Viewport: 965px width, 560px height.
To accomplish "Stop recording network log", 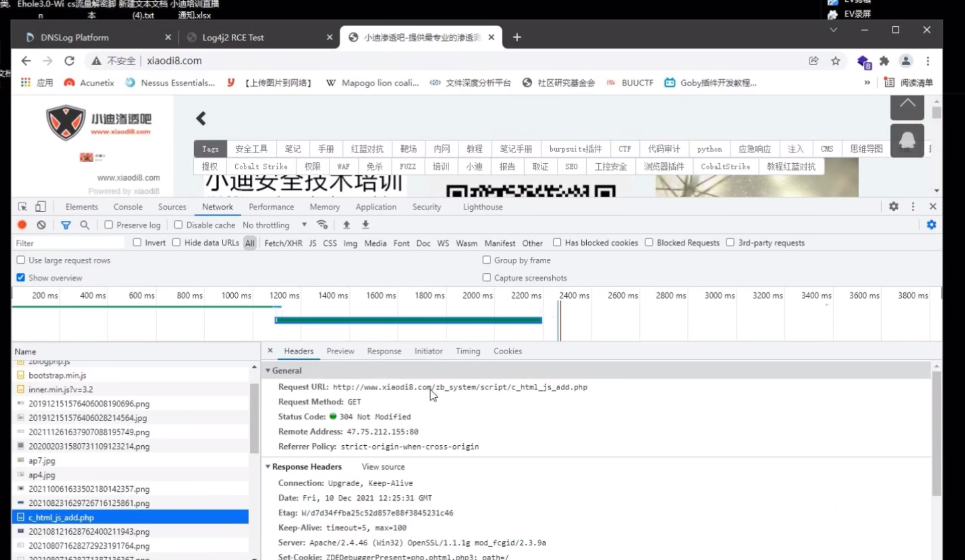I will tap(22, 225).
